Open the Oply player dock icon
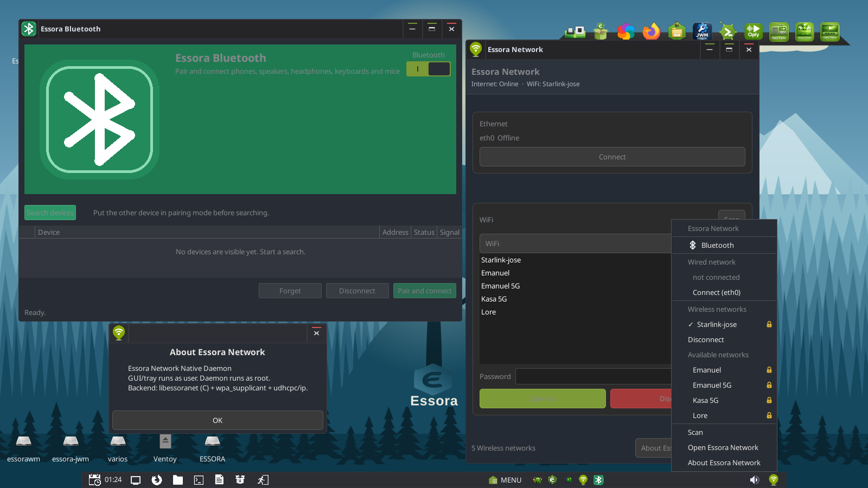The width and height of the screenshot is (868, 488). pos(753,31)
